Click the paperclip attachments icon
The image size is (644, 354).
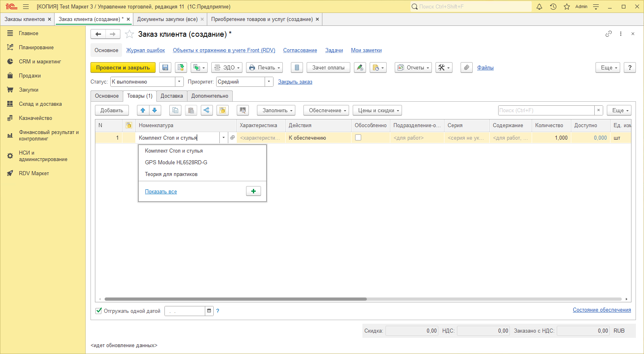point(466,68)
